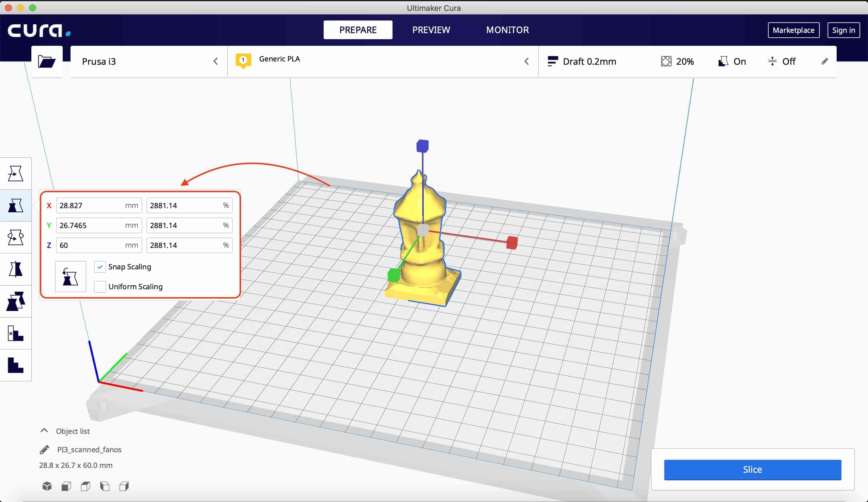Open file with the folder icon

tap(46, 62)
